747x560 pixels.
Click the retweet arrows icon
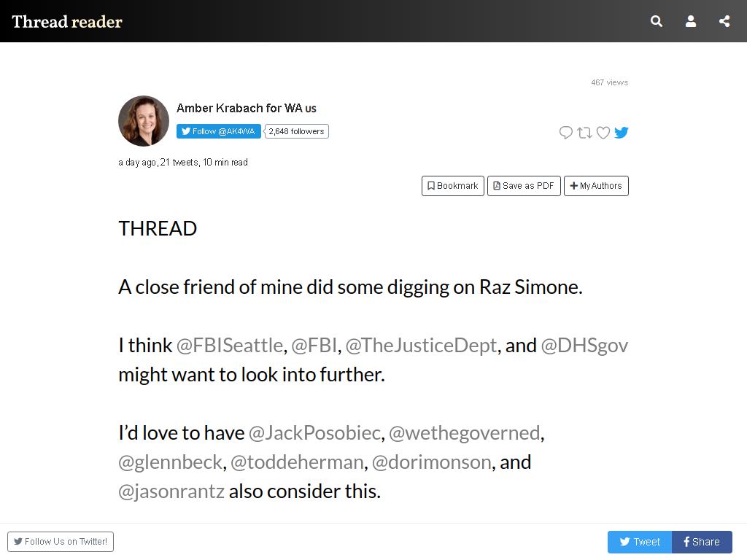(584, 133)
